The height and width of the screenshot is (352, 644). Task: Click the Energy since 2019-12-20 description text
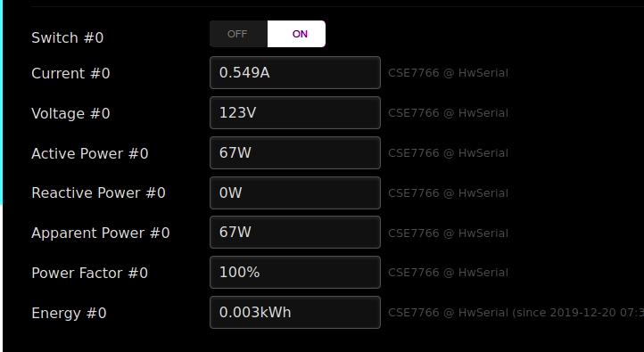(x=516, y=313)
